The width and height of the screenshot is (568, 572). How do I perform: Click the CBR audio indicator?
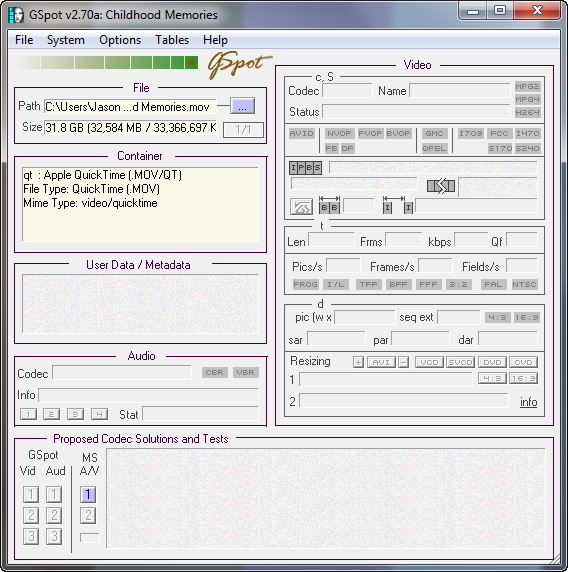point(215,372)
